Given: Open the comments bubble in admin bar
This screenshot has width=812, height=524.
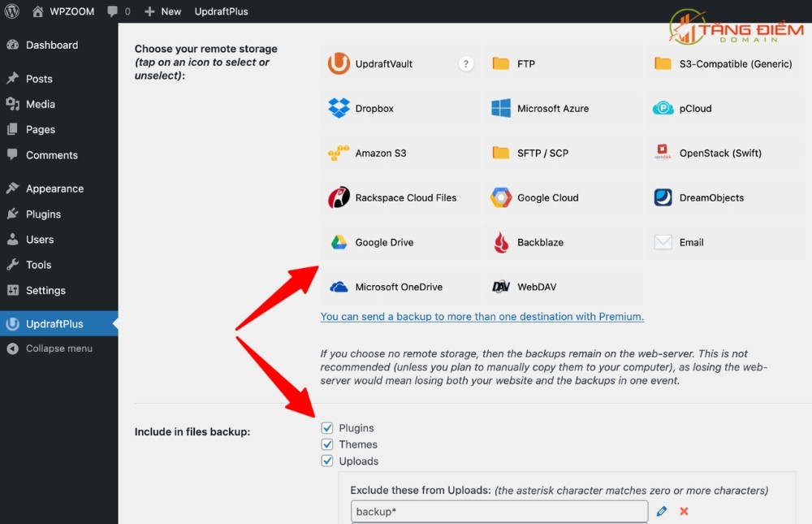Looking at the screenshot, I should (x=112, y=11).
